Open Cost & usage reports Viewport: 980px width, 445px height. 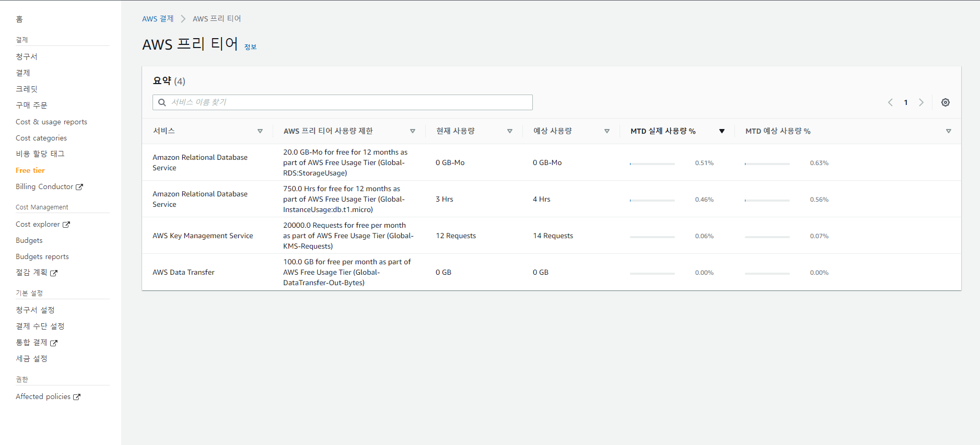pos(51,122)
